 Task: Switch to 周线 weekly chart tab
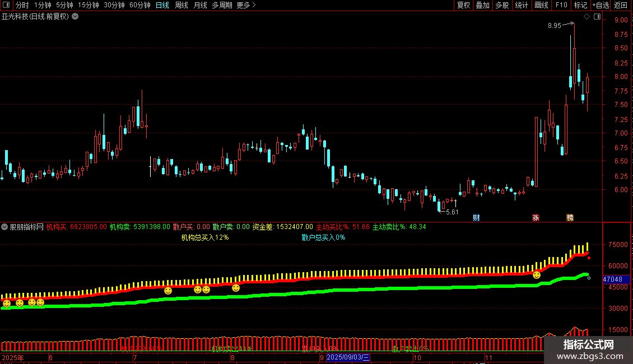coord(181,5)
